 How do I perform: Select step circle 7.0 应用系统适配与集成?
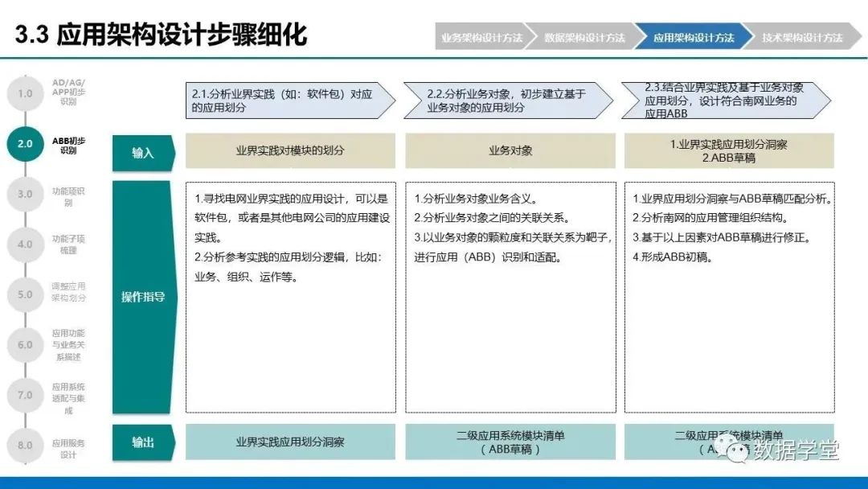click(25, 395)
